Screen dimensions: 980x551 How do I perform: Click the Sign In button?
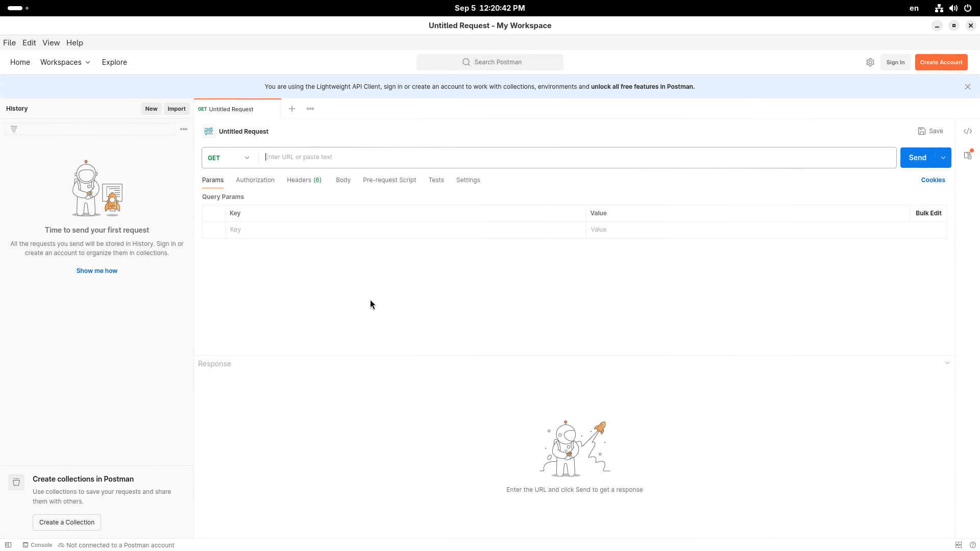click(895, 62)
